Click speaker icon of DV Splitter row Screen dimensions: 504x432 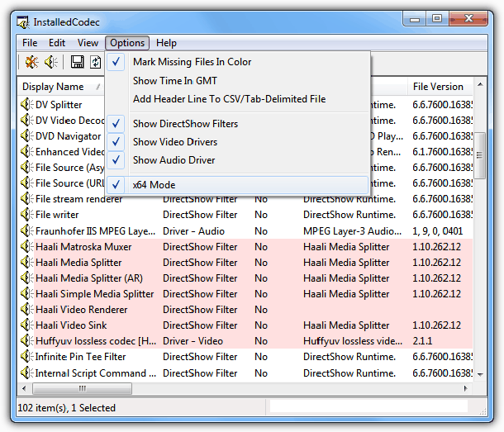coord(26,104)
